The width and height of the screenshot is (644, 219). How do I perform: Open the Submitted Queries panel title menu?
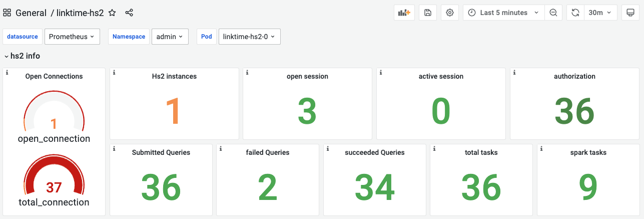point(161,152)
